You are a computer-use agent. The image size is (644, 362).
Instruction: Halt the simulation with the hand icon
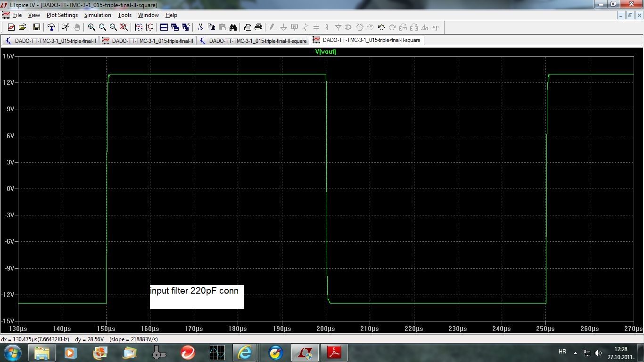(x=76, y=27)
